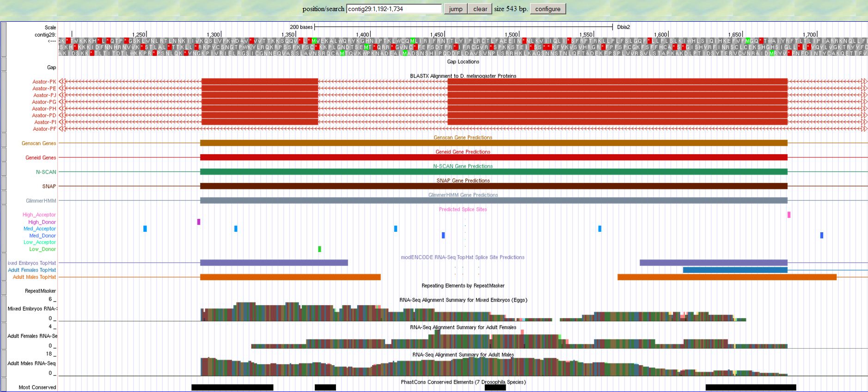The height and width of the screenshot is (392, 868).
Task: Click the Geneid Genes track label
Action: [x=41, y=157]
